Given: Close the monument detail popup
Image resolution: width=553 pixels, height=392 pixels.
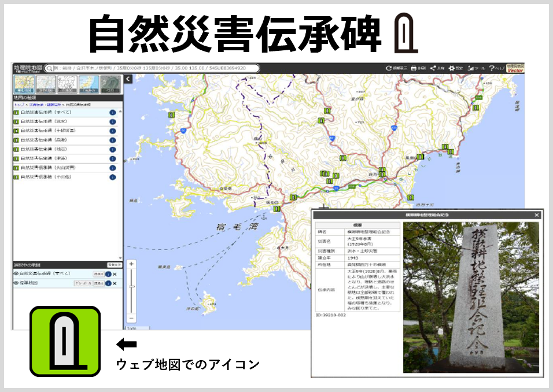Looking at the screenshot, I should pos(536,215).
